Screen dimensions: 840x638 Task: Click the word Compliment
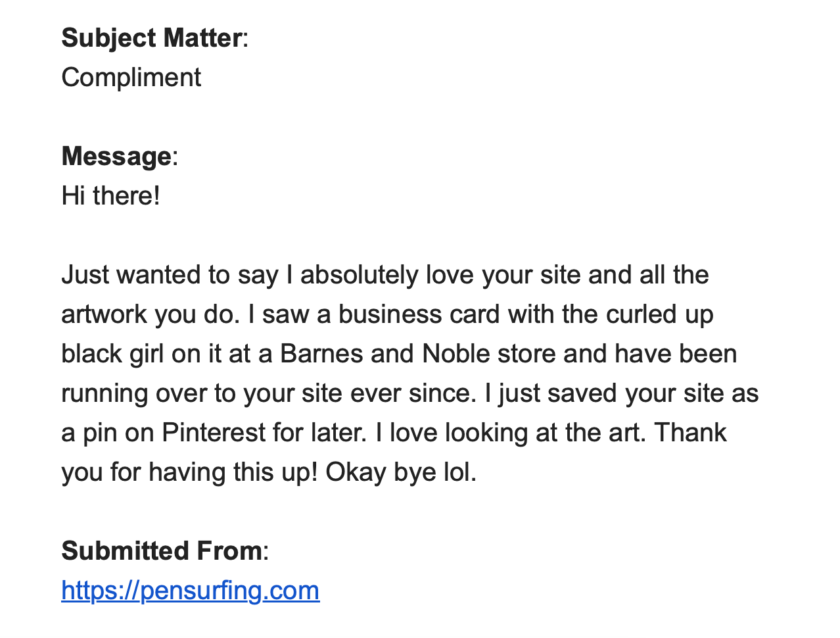(x=131, y=78)
